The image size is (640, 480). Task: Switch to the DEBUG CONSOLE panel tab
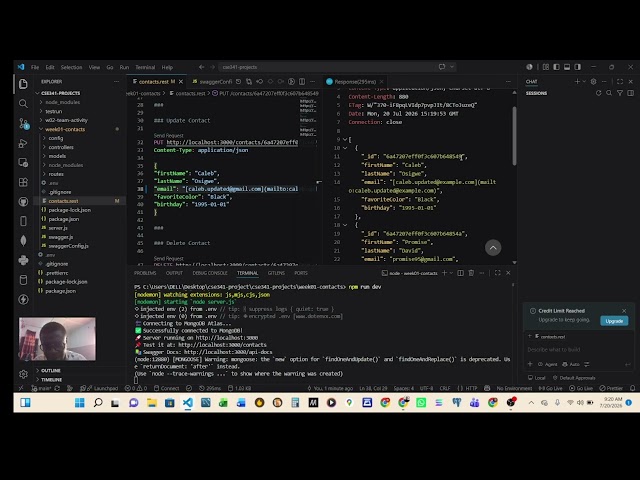point(210,273)
